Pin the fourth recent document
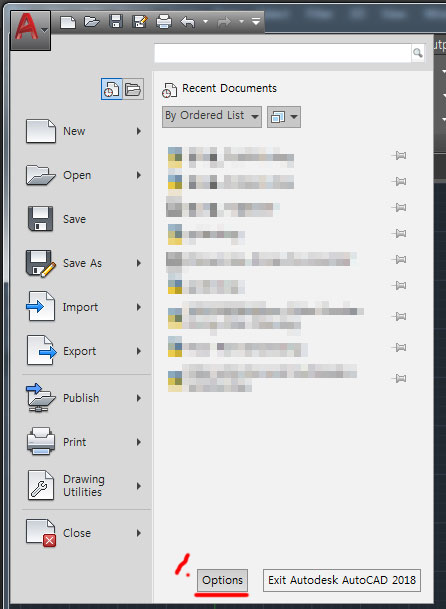 399,233
